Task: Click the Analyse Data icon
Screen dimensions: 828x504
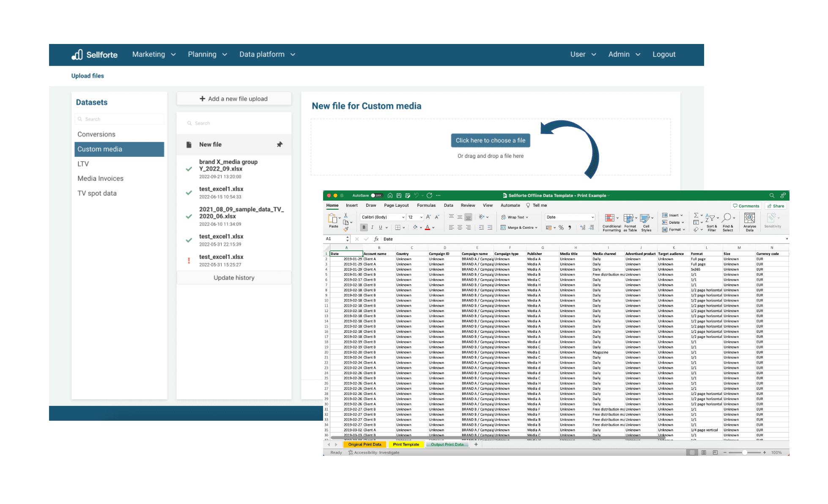Action: pyautogui.click(x=749, y=218)
